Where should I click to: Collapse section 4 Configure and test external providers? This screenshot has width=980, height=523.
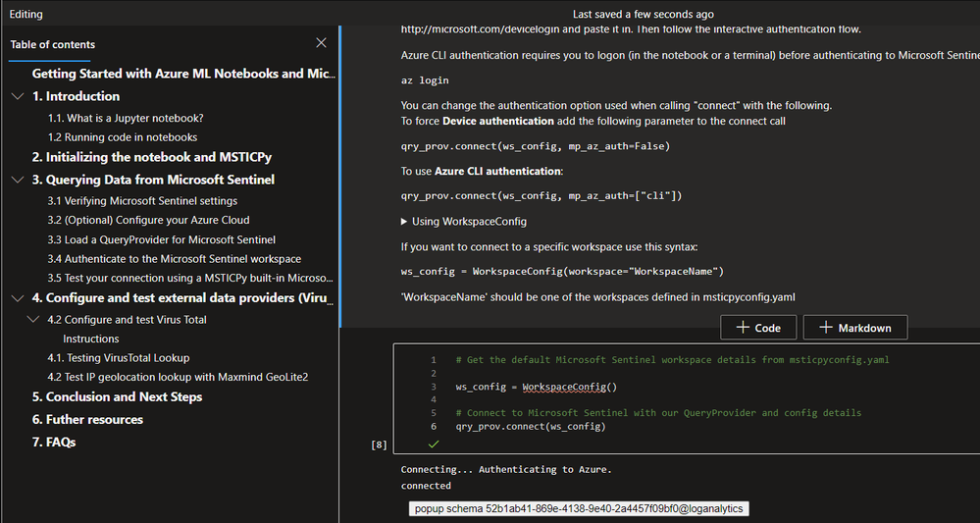17,298
